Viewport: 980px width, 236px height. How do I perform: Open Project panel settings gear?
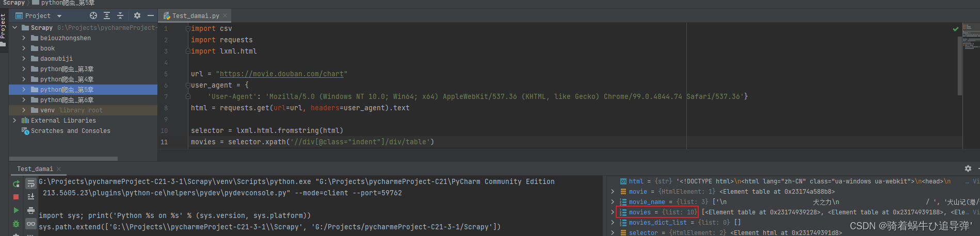coord(137,15)
